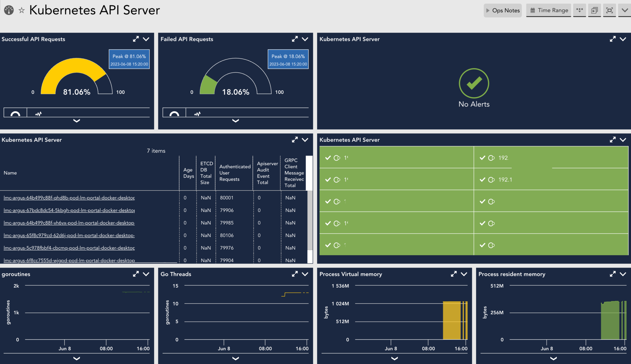Expand the goroutines panel with diagonal arrows
631x364 pixels.
click(136, 274)
